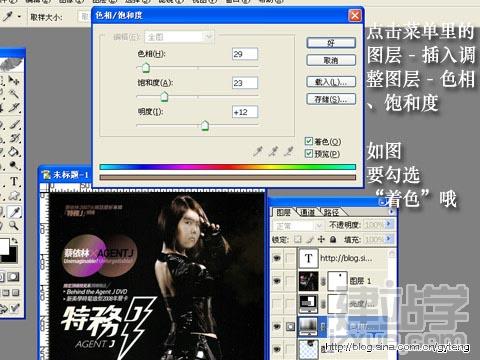Click the mask indicator box of the selected layer

[x=290, y=326]
